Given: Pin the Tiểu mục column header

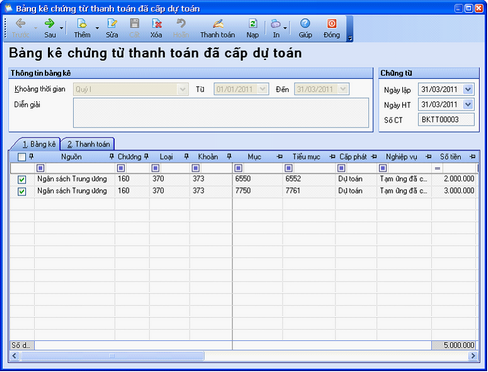Looking at the screenshot, I should [x=332, y=157].
